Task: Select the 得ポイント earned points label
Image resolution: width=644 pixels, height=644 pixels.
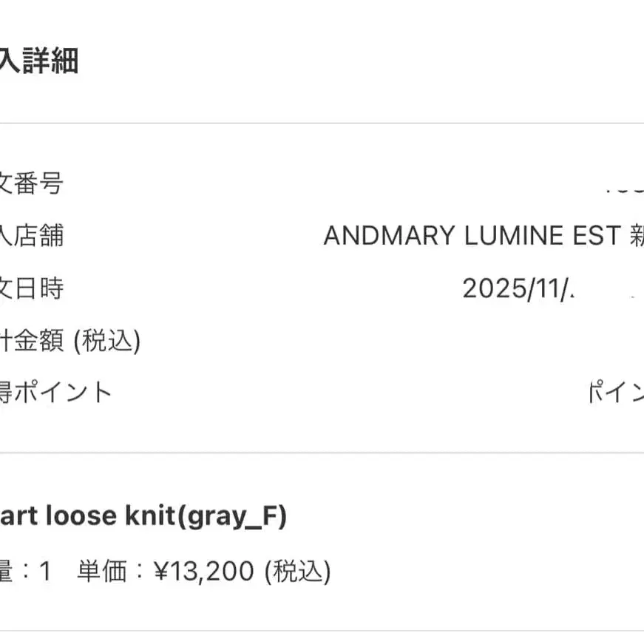Action: tap(55, 392)
